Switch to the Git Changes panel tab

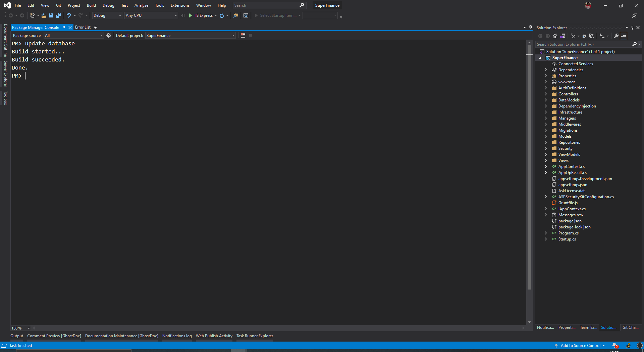pyautogui.click(x=630, y=327)
